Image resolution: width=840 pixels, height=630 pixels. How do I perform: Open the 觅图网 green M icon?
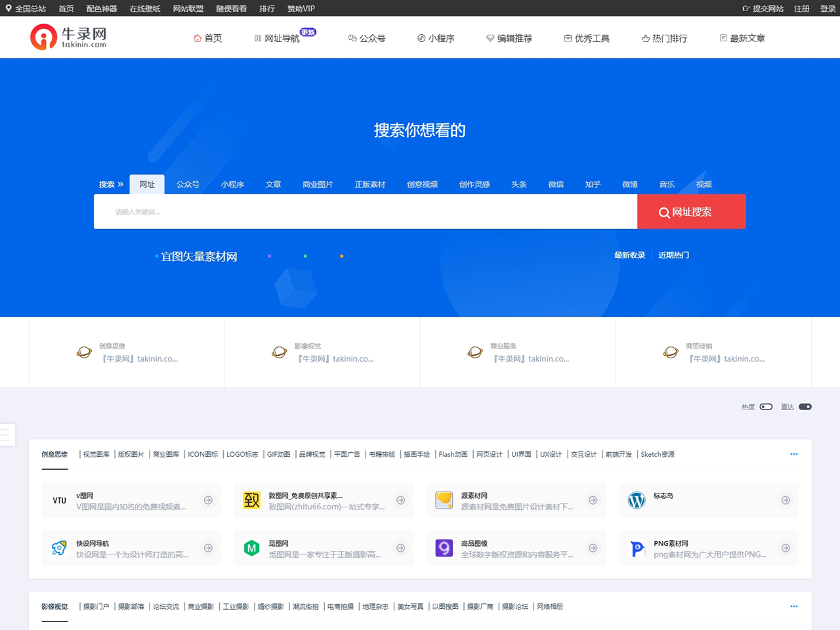[x=251, y=548]
